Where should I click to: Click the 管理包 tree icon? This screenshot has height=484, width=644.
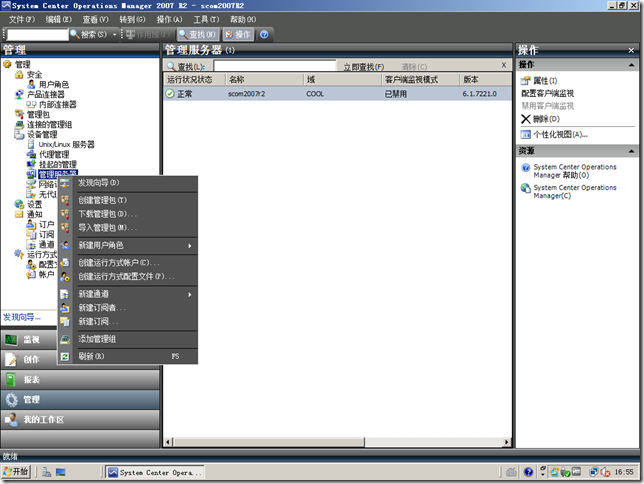(19, 114)
